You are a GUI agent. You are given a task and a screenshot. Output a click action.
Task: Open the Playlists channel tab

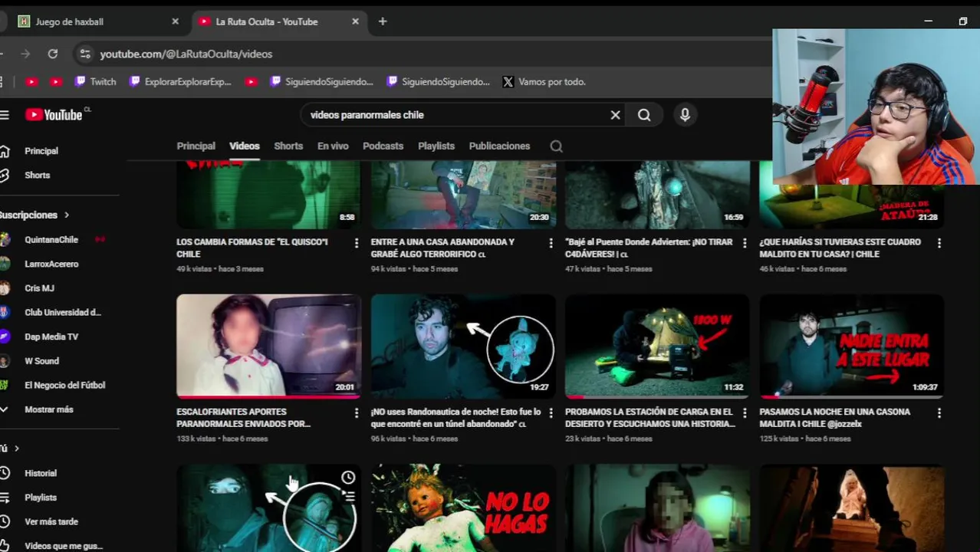(x=436, y=146)
